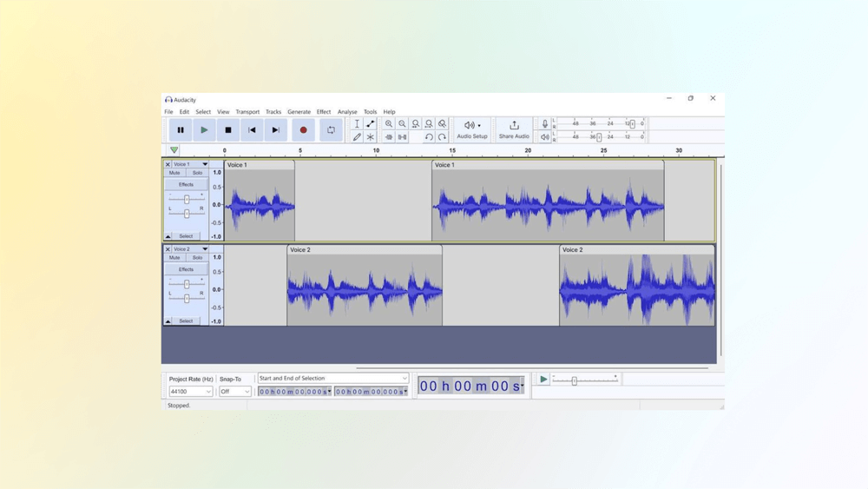868x489 pixels.
Task: Open the Project Rate 44100 dropdown
Action: point(190,392)
